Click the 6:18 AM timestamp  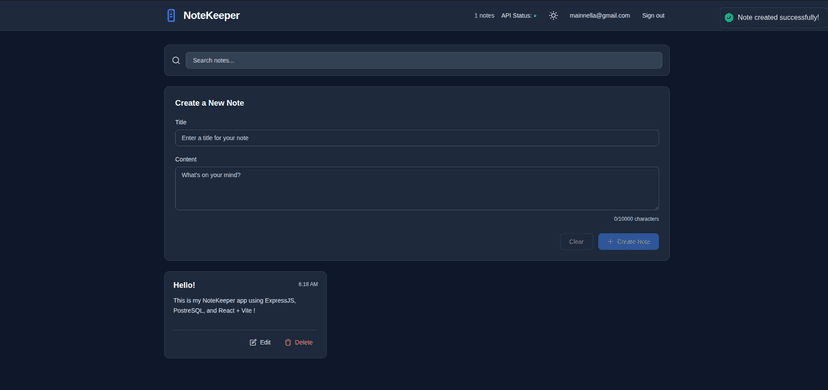[x=308, y=284]
